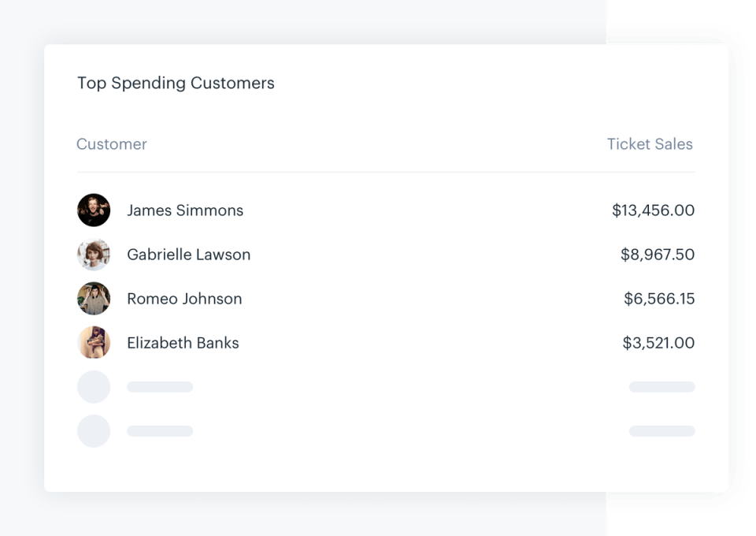Select the Romeo Johnson name

point(184,299)
